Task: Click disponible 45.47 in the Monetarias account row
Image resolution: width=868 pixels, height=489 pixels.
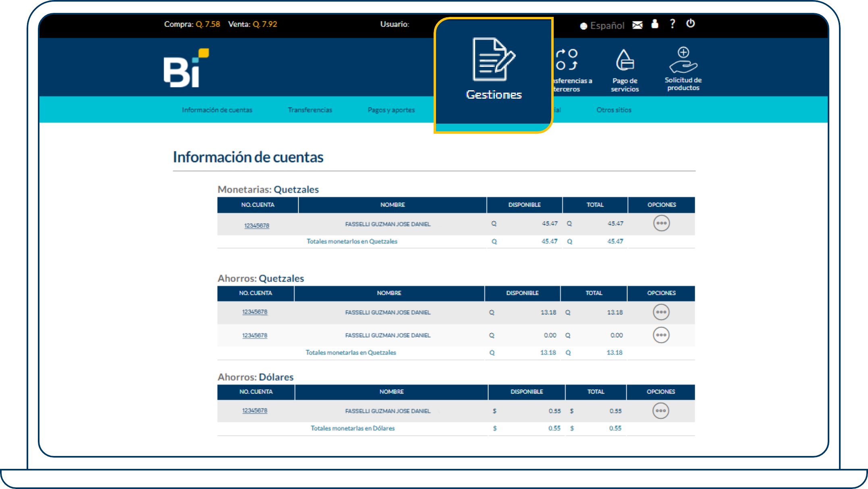Action: click(x=550, y=223)
